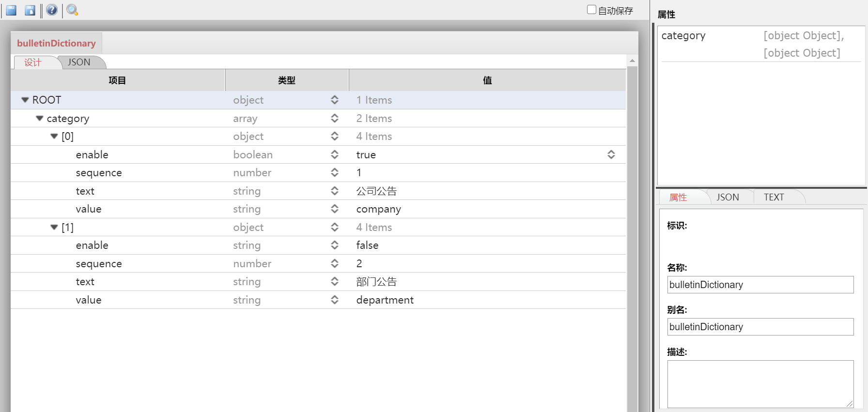Click the magnifying glass search icon

(72, 10)
